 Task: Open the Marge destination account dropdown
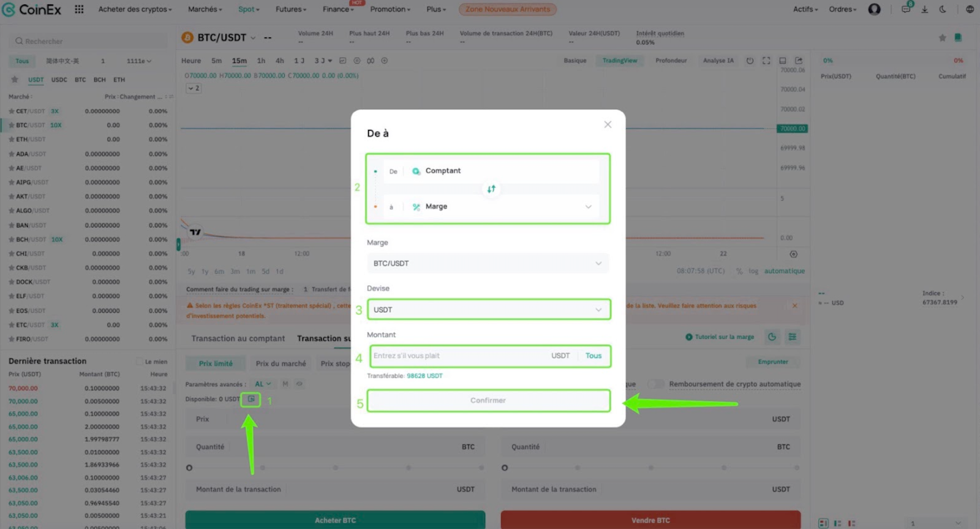click(492, 207)
